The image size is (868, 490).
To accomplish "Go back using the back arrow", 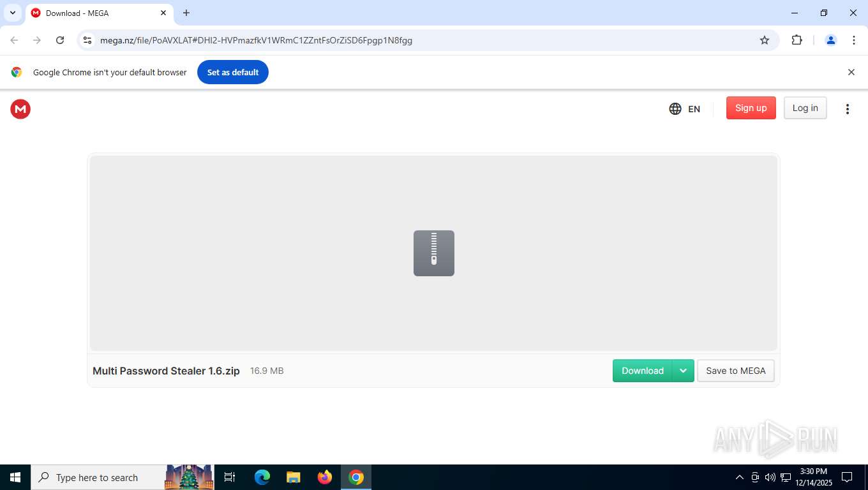I will point(14,40).
